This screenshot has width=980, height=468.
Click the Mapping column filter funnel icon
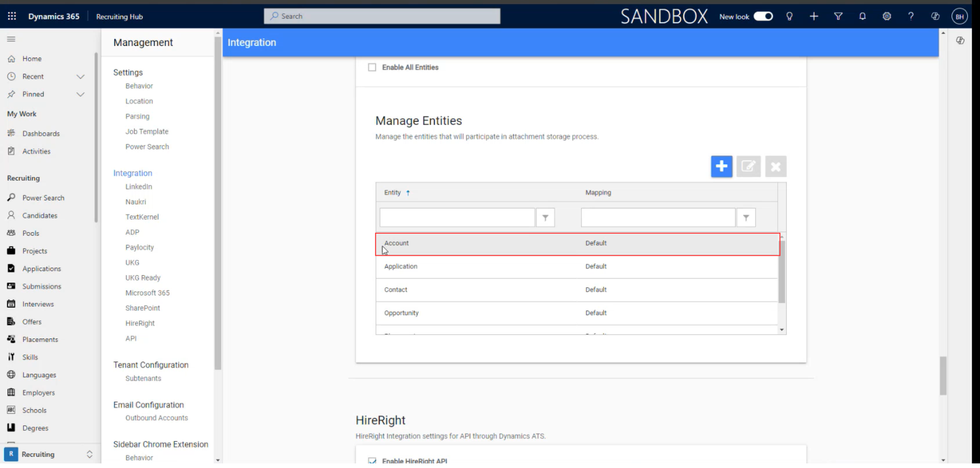pos(746,218)
